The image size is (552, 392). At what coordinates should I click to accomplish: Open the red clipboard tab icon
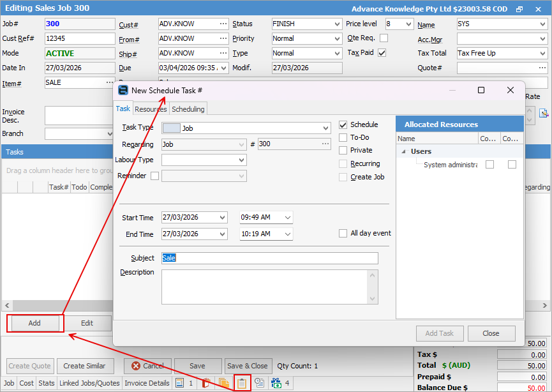207,383
